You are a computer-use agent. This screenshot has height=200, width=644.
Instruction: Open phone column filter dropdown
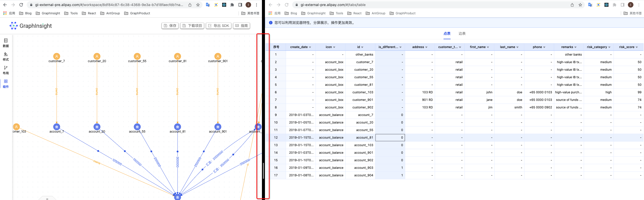click(x=544, y=47)
